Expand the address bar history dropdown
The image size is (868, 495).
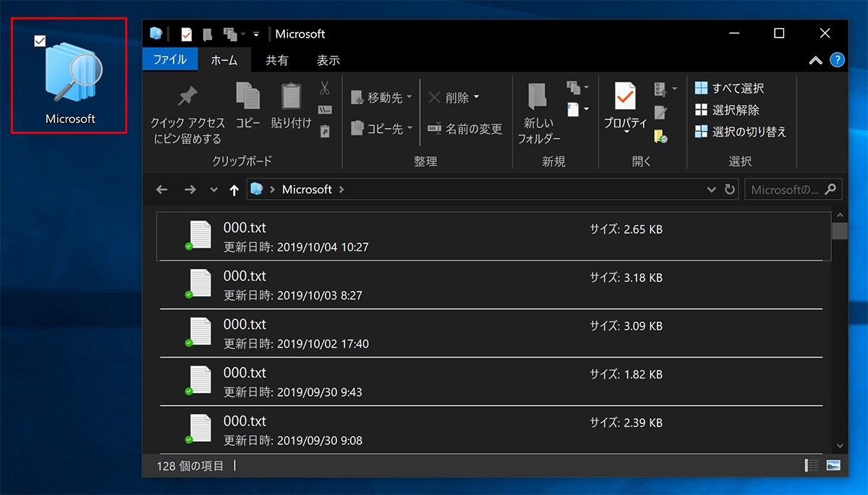(x=711, y=190)
